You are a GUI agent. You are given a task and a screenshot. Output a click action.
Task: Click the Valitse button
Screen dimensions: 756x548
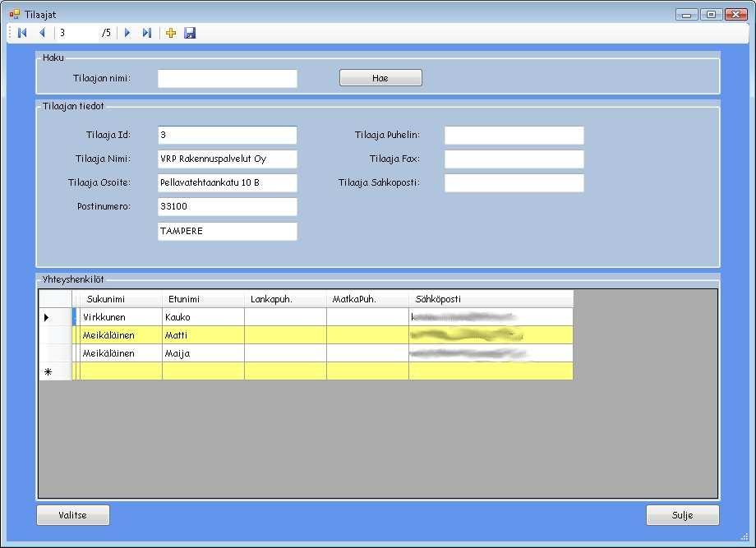pyautogui.click(x=73, y=515)
